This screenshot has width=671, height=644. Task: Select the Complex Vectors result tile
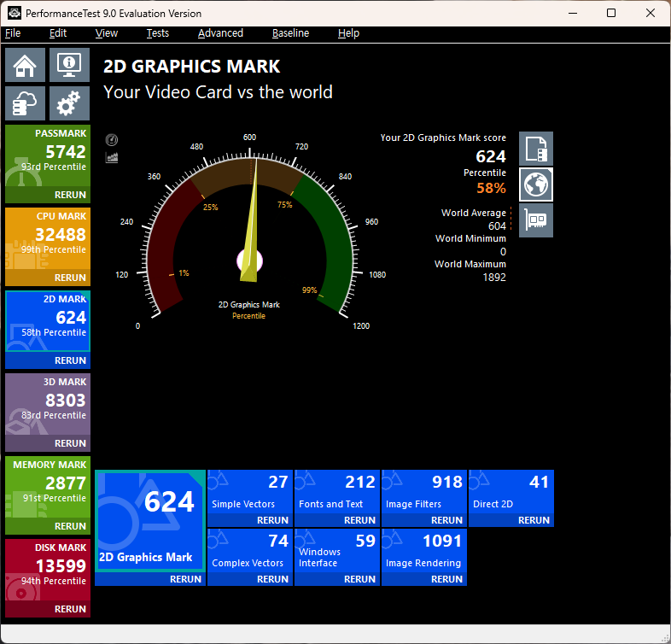[x=250, y=551]
